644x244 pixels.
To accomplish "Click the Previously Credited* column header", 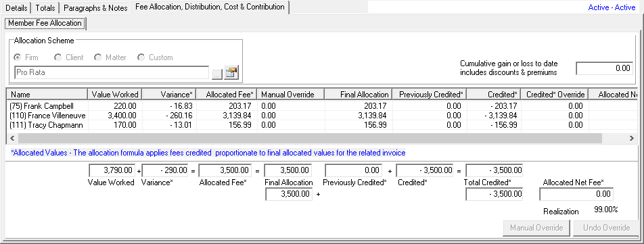I will click(429, 95).
